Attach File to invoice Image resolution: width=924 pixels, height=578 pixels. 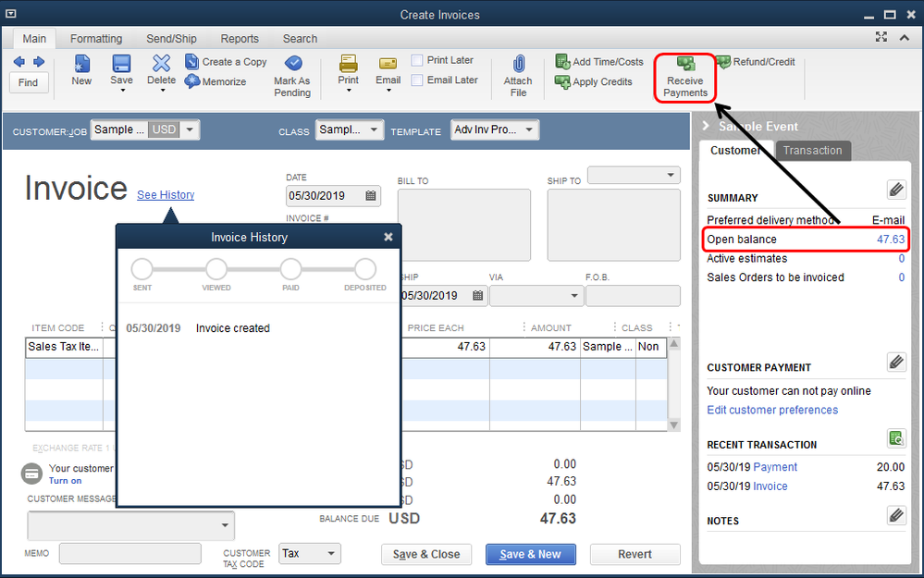click(518, 76)
